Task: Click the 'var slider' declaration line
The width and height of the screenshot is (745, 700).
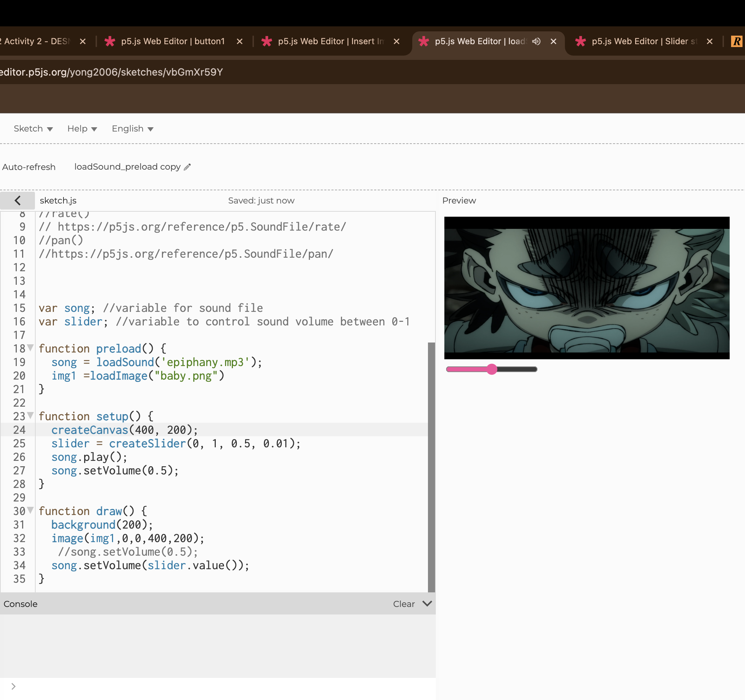Action: pos(224,321)
